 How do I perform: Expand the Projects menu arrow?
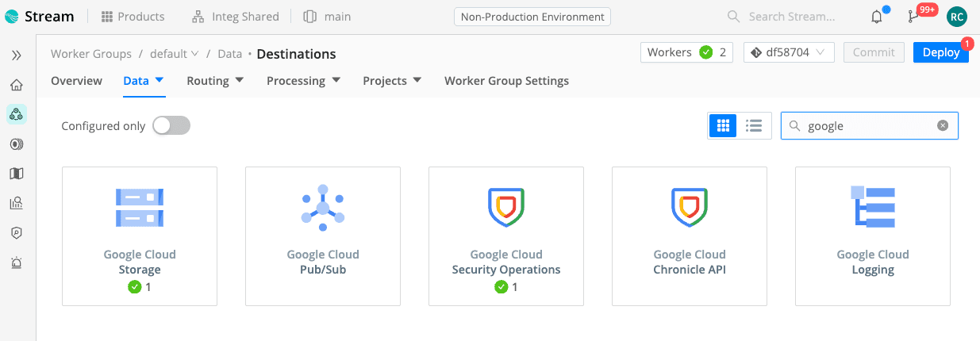click(x=417, y=80)
